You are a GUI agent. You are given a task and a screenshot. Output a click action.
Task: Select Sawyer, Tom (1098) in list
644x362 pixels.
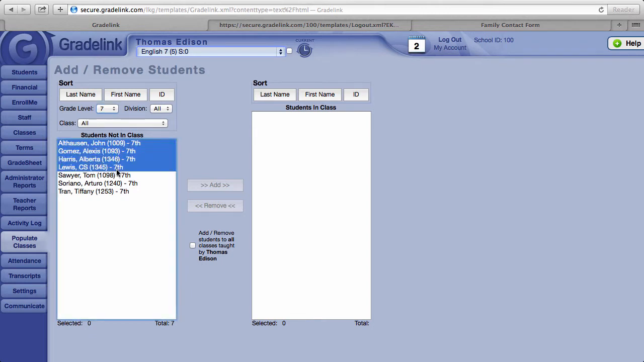[117, 175]
